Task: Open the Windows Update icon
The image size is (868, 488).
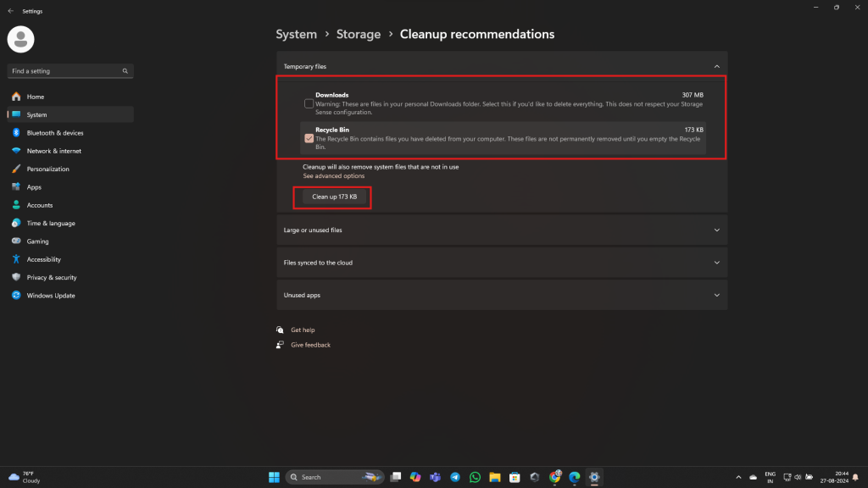Action: click(x=16, y=296)
